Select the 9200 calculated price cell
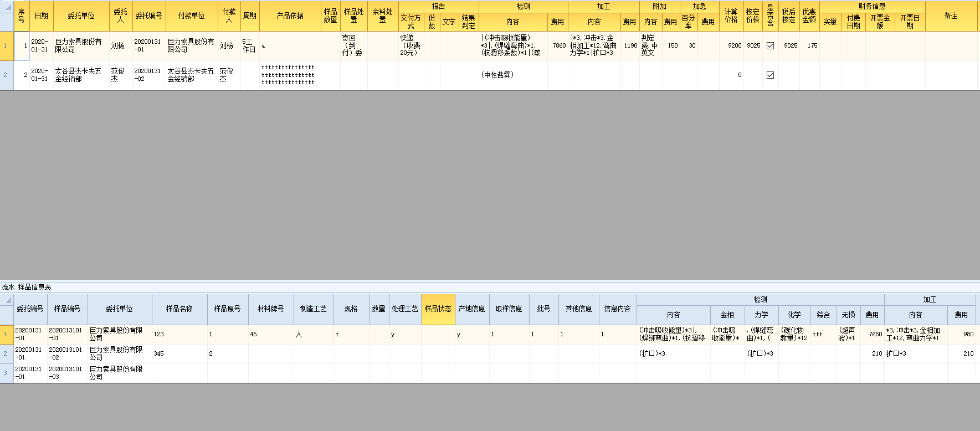Viewport: 980px width, 431px height. [x=731, y=46]
